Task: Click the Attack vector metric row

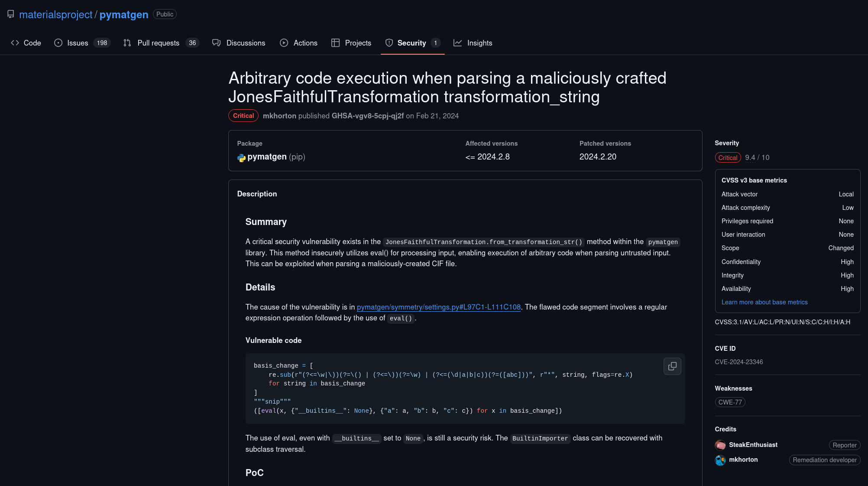Action: pos(787,194)
